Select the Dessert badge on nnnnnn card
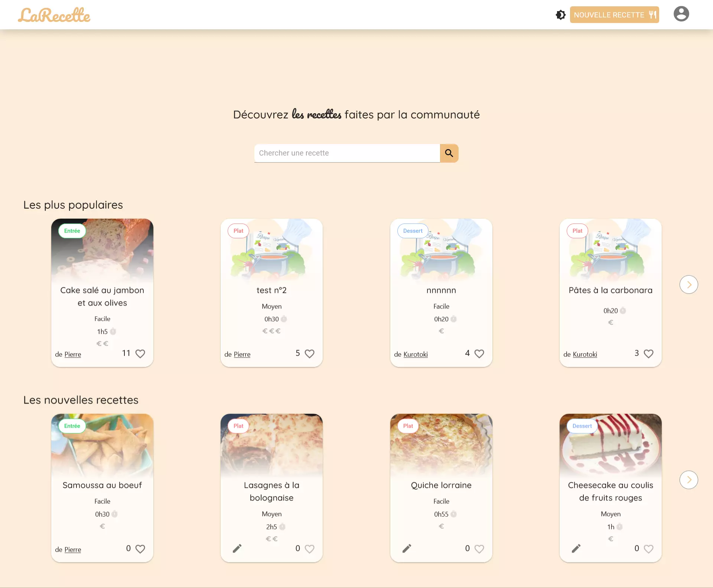713x588 pixels. tap(413, 231)
